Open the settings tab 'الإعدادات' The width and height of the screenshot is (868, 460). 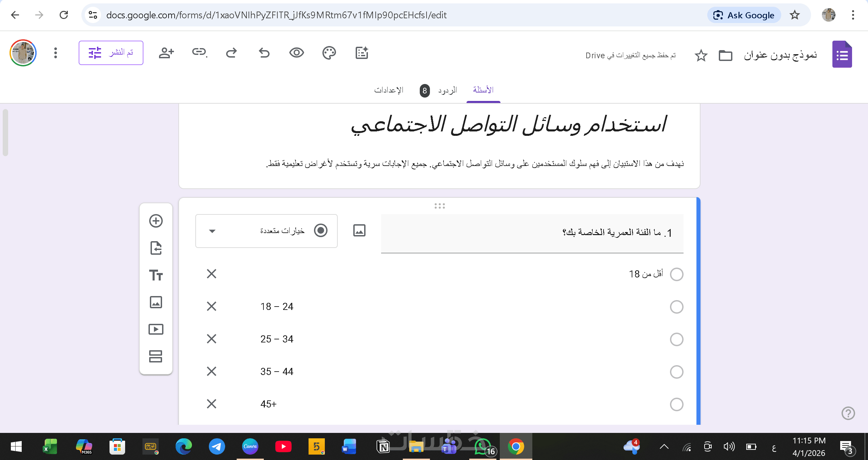pos(389,90)
